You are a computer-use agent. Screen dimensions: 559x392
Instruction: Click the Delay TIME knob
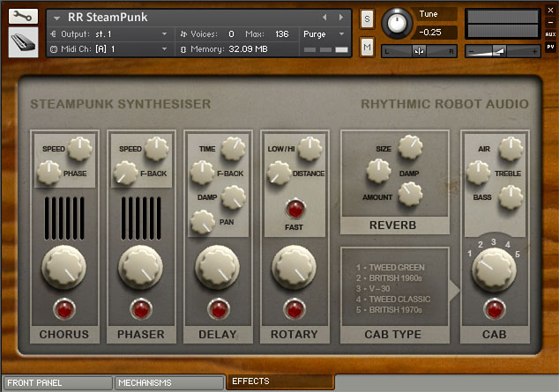click(233, 148)
